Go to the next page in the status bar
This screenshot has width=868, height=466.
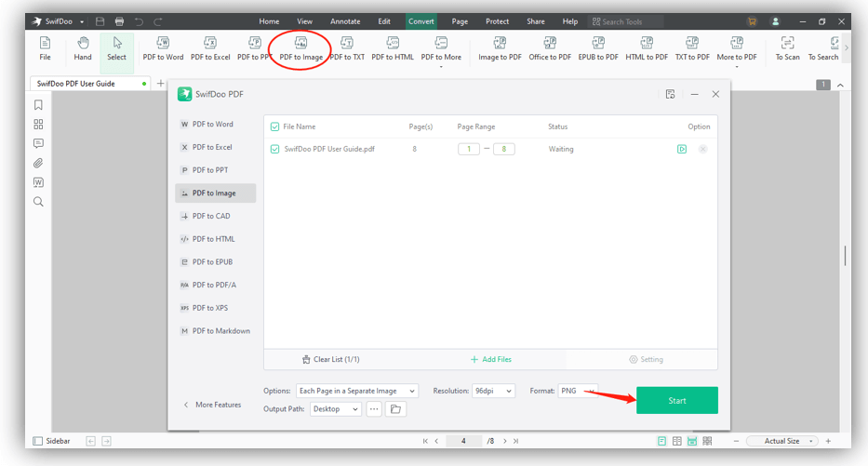504,441
